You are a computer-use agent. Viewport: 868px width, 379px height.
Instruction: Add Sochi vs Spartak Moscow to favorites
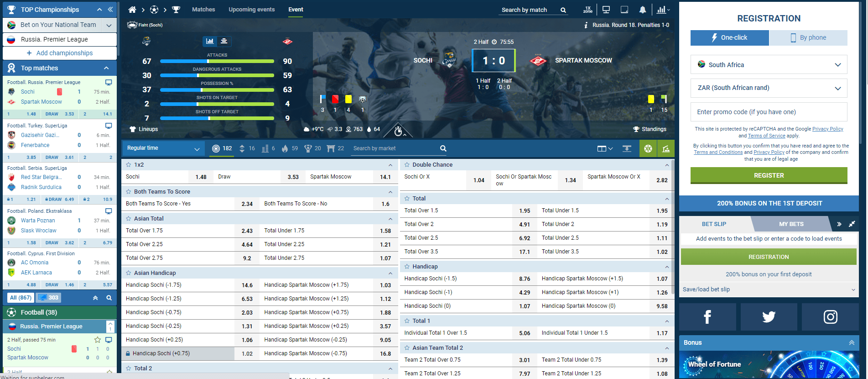point(97,340)
